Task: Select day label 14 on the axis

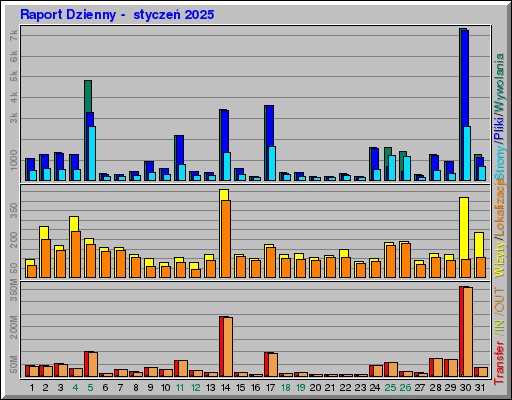Action: [225, 388]
